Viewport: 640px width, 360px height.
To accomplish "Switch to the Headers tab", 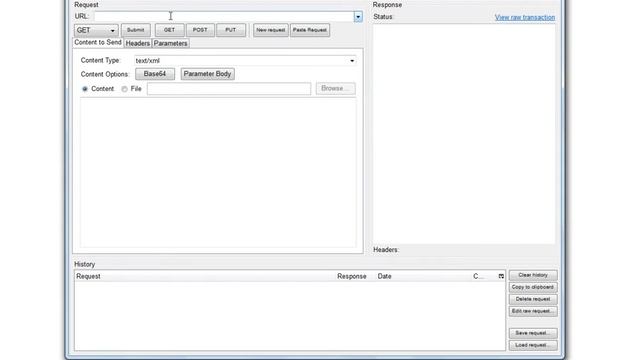I will tap(138, 43).
